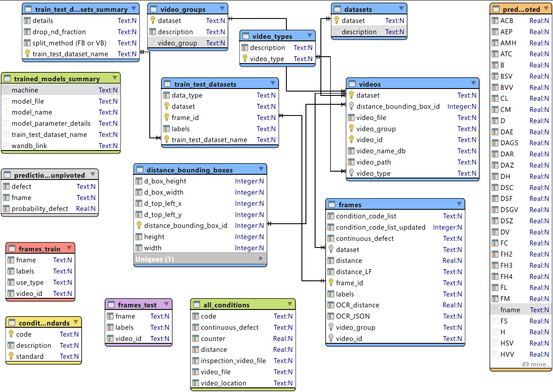Select the video_group row in video_groups table

[188, 43]
